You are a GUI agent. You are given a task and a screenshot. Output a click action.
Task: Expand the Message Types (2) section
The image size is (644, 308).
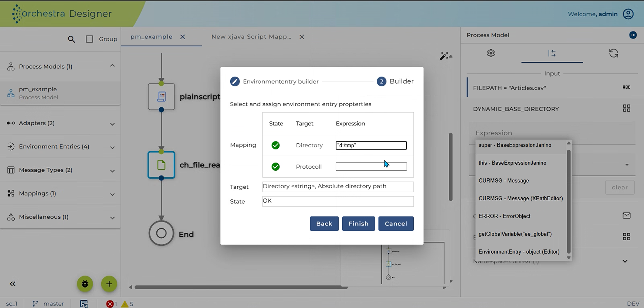tap(112, 171)
